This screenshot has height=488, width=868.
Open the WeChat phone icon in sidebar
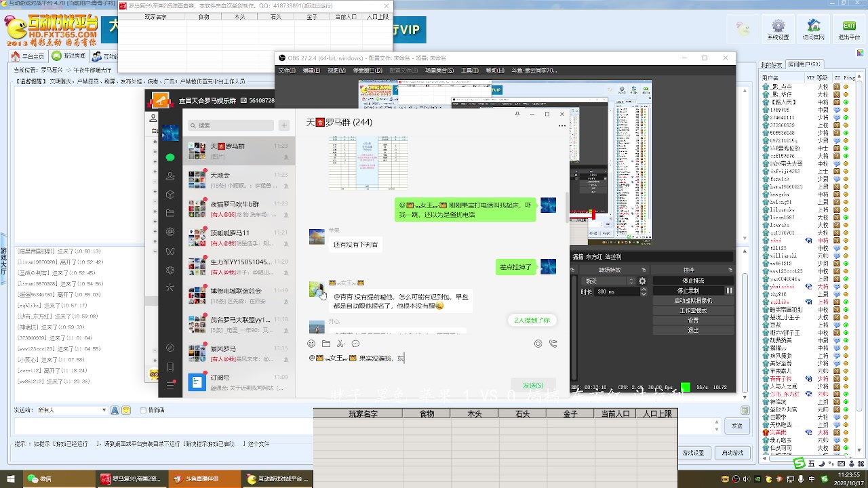[170, 367]
